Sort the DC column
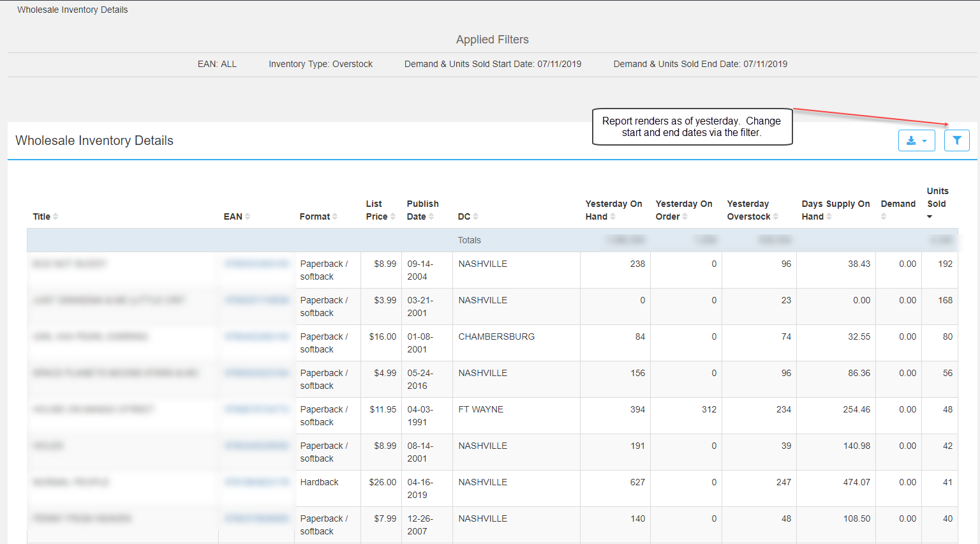Image resolution: width=980 pixels, height=544 pixels. tap(475, 216)
